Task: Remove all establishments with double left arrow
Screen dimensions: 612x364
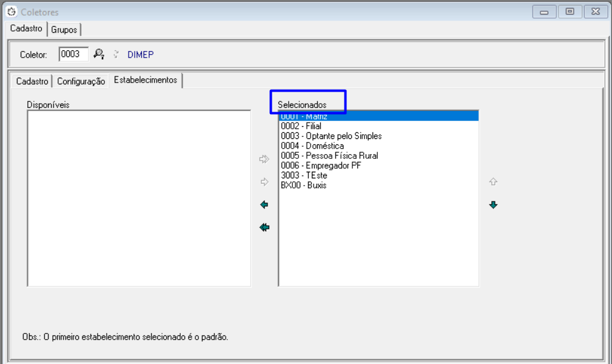Action: click(264, 227)
